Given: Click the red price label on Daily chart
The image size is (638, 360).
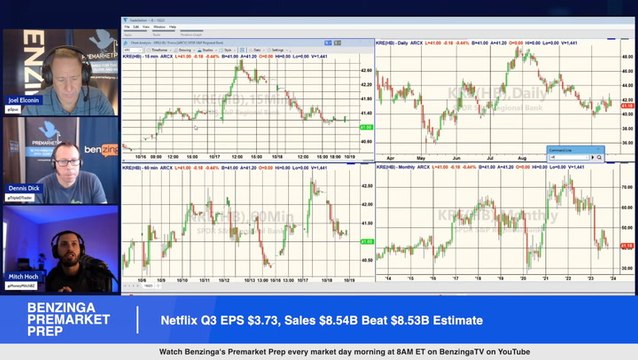Looking at the screenshot, I should (x=627, y=106).
